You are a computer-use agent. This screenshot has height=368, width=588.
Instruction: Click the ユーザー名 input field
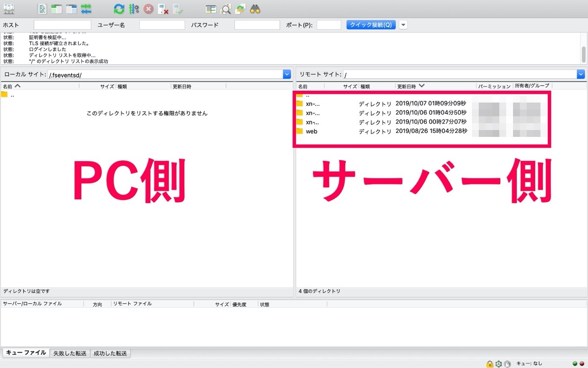162,25
